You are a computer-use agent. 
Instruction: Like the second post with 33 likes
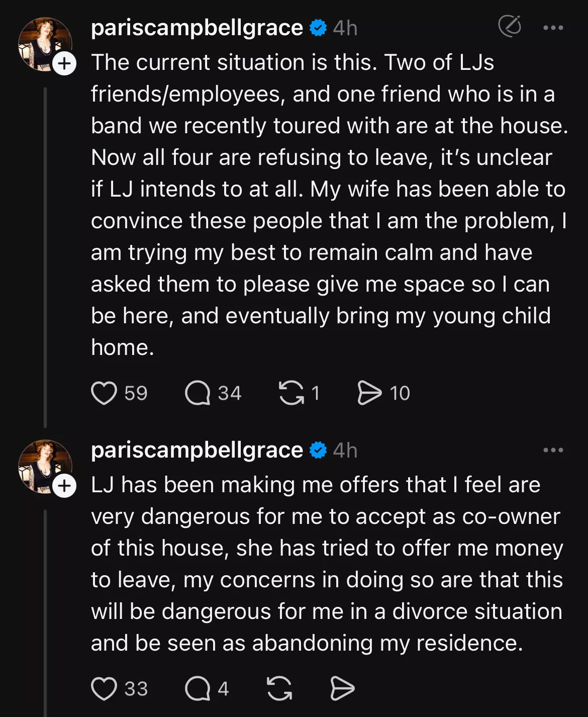pyautogui.click(x=104, y=689)
